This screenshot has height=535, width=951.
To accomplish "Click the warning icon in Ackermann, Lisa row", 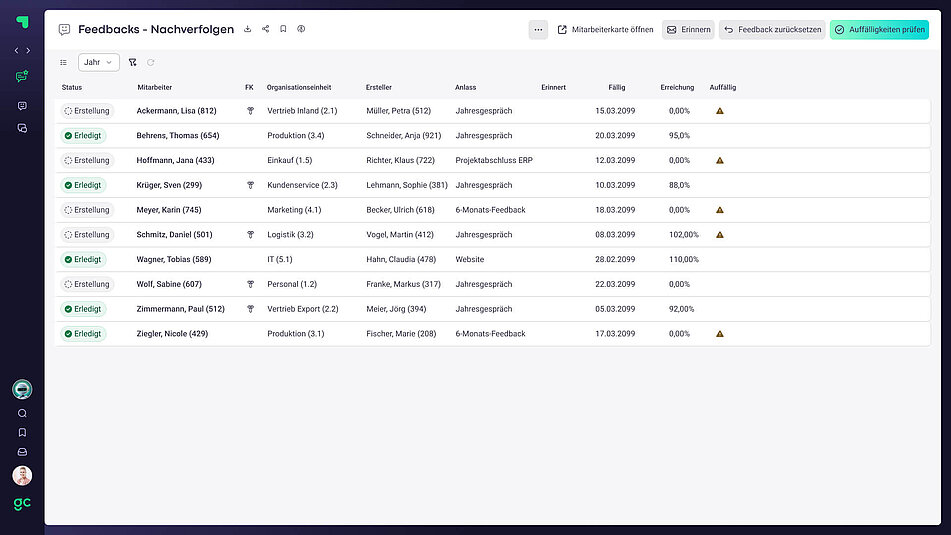I will click(720, 111).
